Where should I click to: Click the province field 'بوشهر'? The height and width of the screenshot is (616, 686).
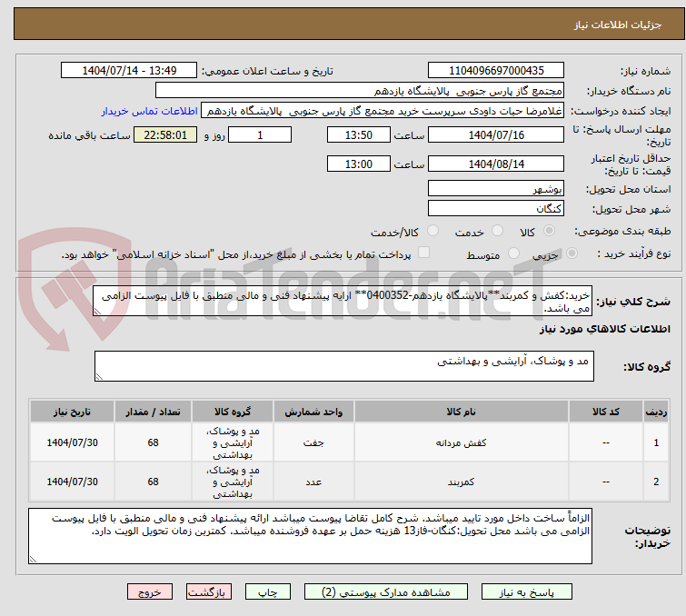496,189
